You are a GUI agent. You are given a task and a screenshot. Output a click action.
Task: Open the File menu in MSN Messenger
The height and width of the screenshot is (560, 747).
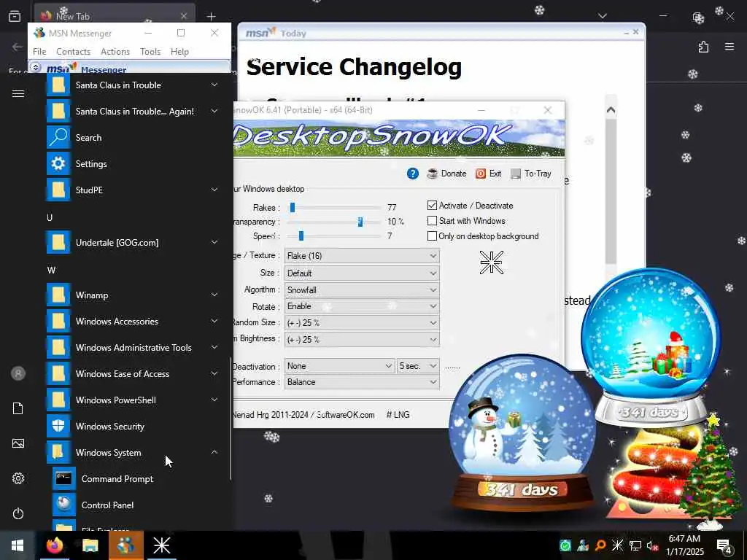39,52
